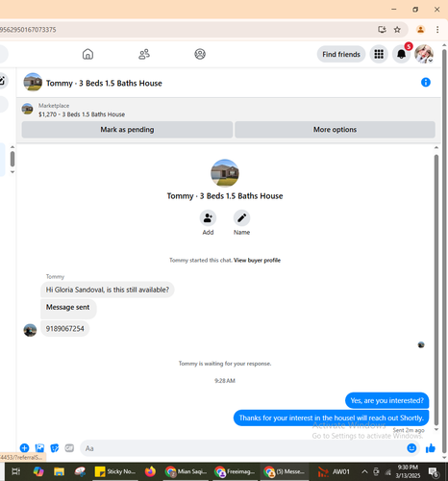Bookmark this page with the star icon
Screen dimensions: 448x481
pyautogui.click(x=397, y=30)
